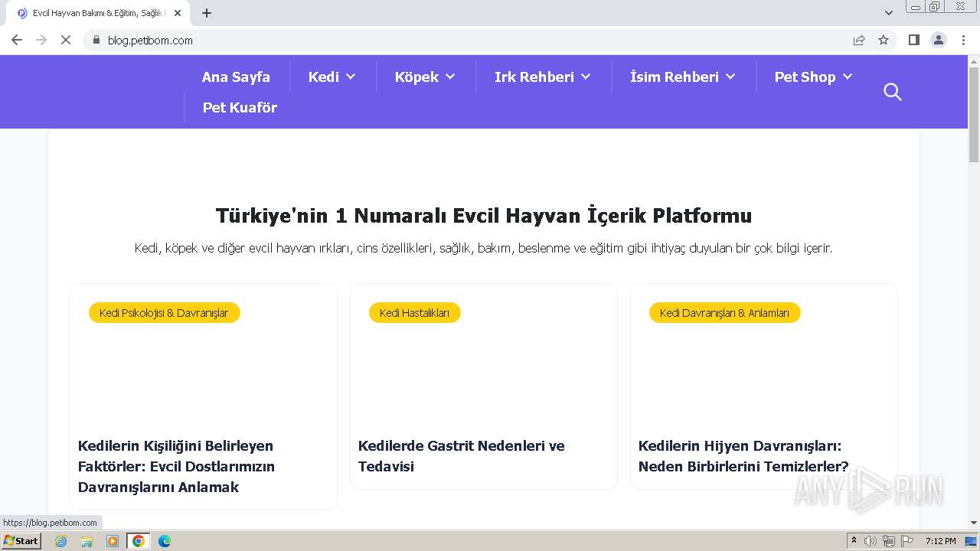This screenshot has width=980, height=551.
Task: Click the Kedi Hastalıkları category tag
Action: click(x=414, y=312)
